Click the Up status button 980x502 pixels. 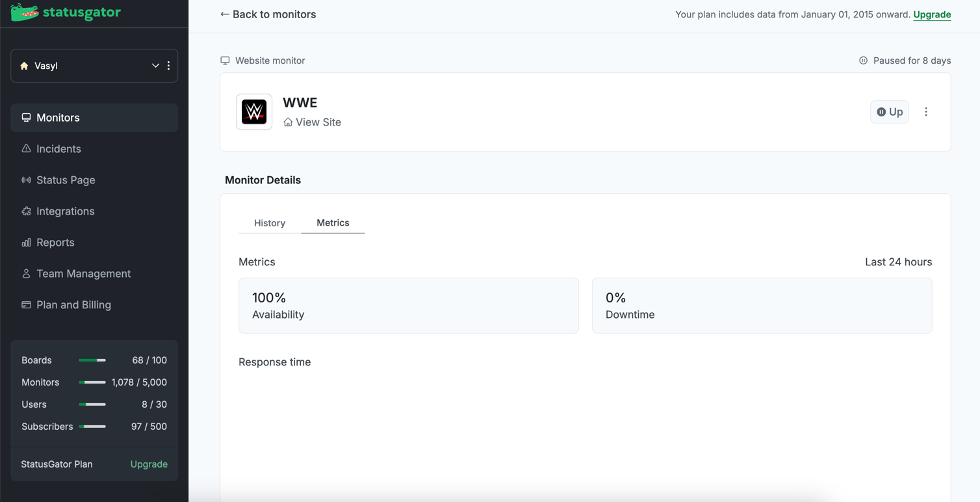[x=890, y=112]
